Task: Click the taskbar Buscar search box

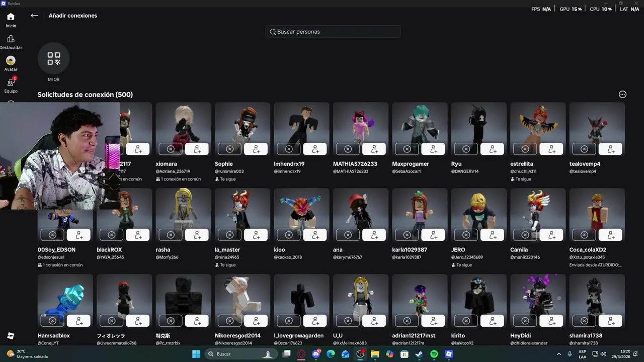Action: click(240, 354)
